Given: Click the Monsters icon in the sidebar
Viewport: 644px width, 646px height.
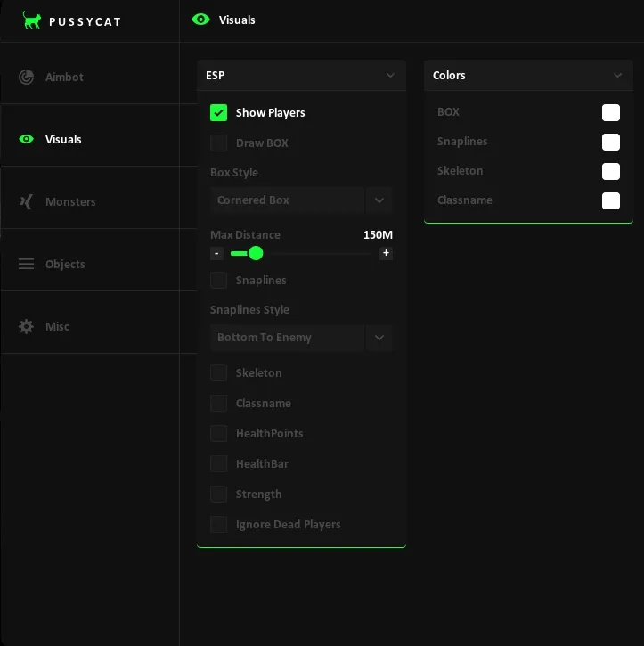Looking at the screenshot, I should 27,201.
